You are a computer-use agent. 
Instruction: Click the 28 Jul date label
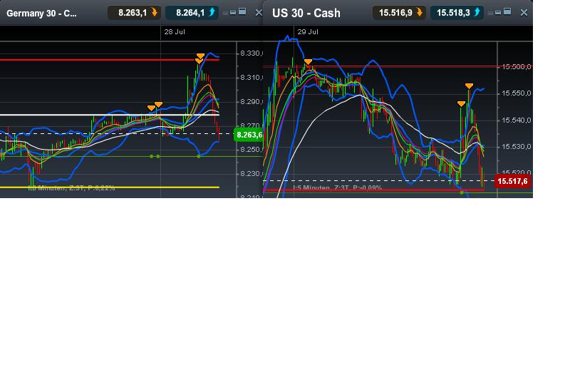[175, 32]
